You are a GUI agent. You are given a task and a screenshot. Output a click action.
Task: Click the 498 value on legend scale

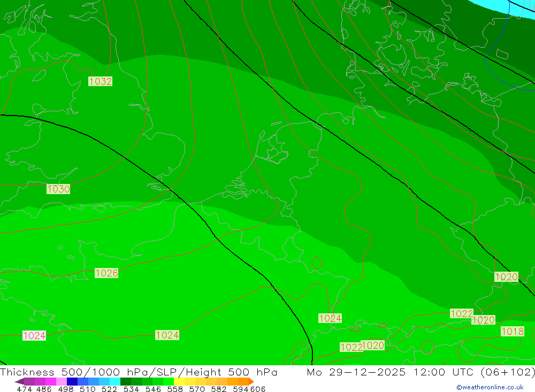pyautogui.click(x=66, y=389)
